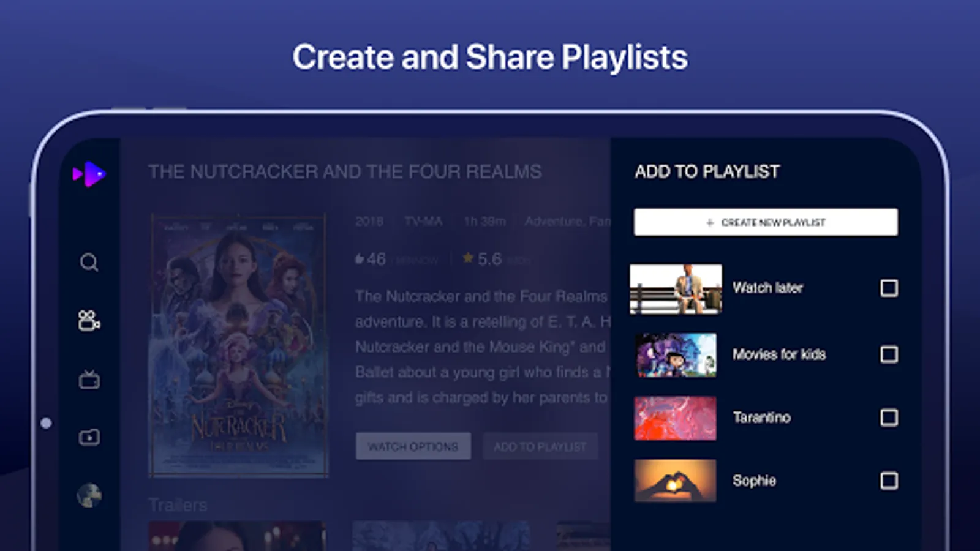Open the user profile avatar
This screenshot has width=980, height=551.
[x=89, y=495]
